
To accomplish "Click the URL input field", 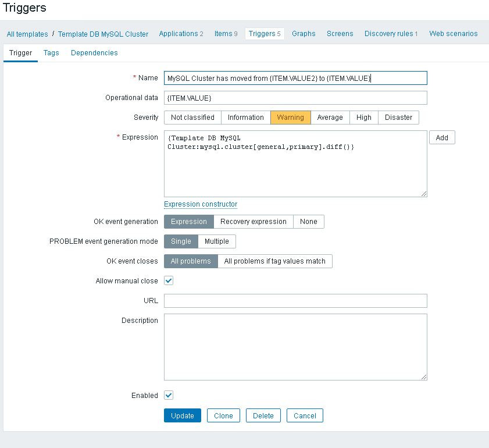I will [295, 301].
